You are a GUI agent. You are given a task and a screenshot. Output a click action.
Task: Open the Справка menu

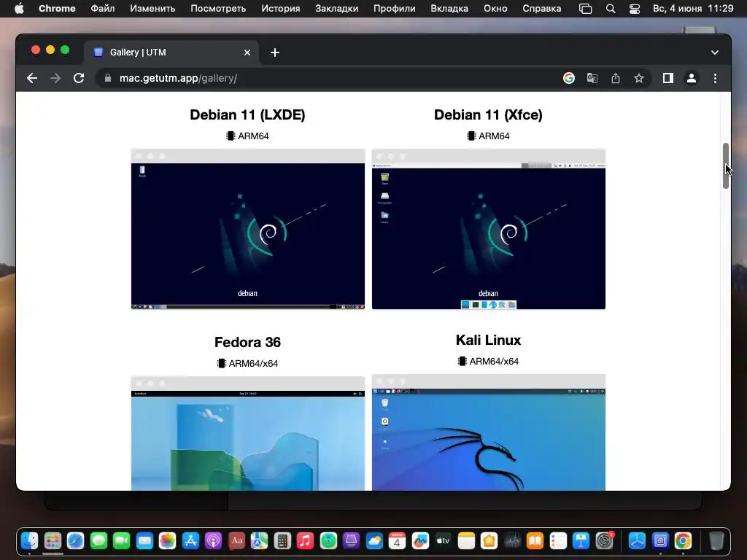coord(542,9)
